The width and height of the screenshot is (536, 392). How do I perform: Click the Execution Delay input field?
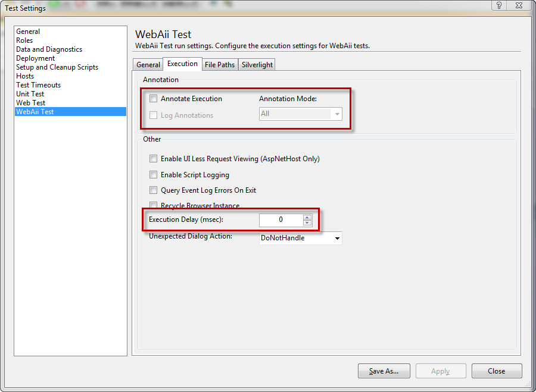(281, 220)
